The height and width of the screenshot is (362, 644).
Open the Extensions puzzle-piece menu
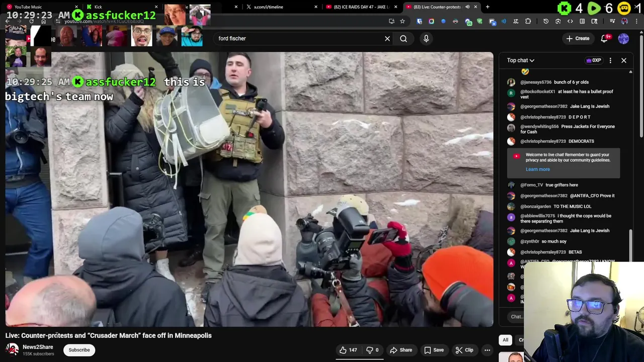(x=528, y=21)
